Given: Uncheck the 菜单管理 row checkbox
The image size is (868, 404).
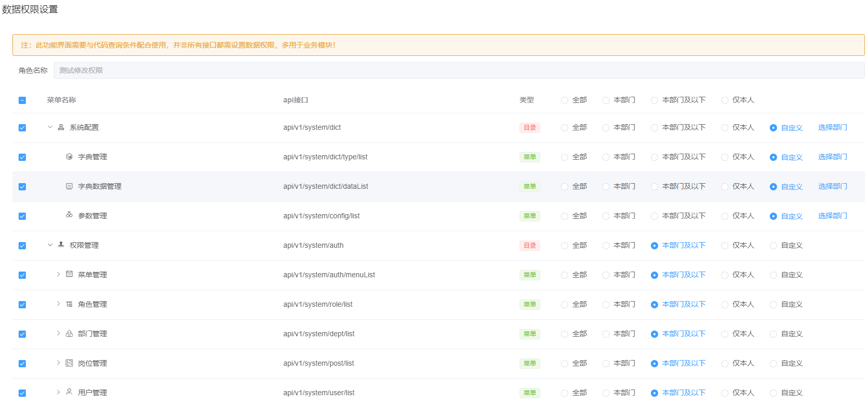Looking at the screenshot, I should click(22, 275).
